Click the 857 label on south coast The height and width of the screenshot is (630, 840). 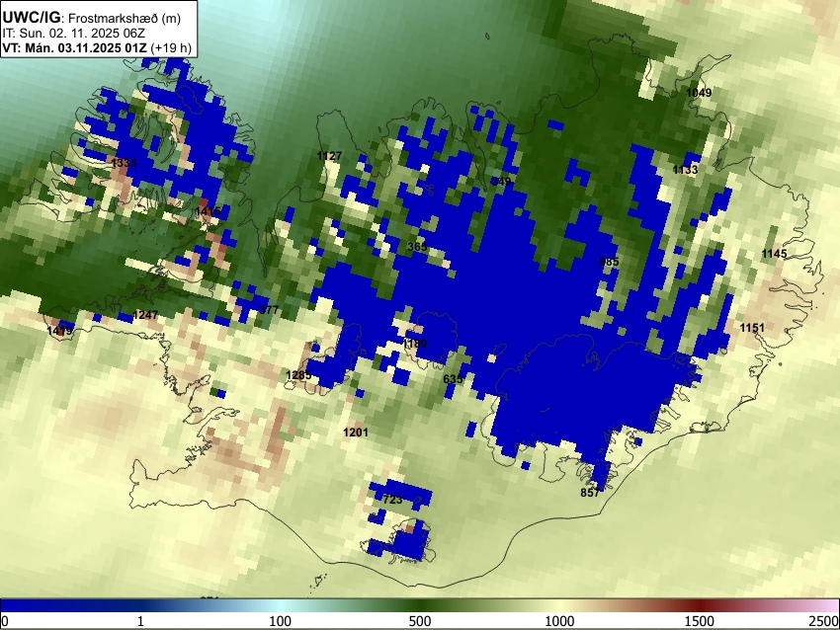(x=590, y=493)
